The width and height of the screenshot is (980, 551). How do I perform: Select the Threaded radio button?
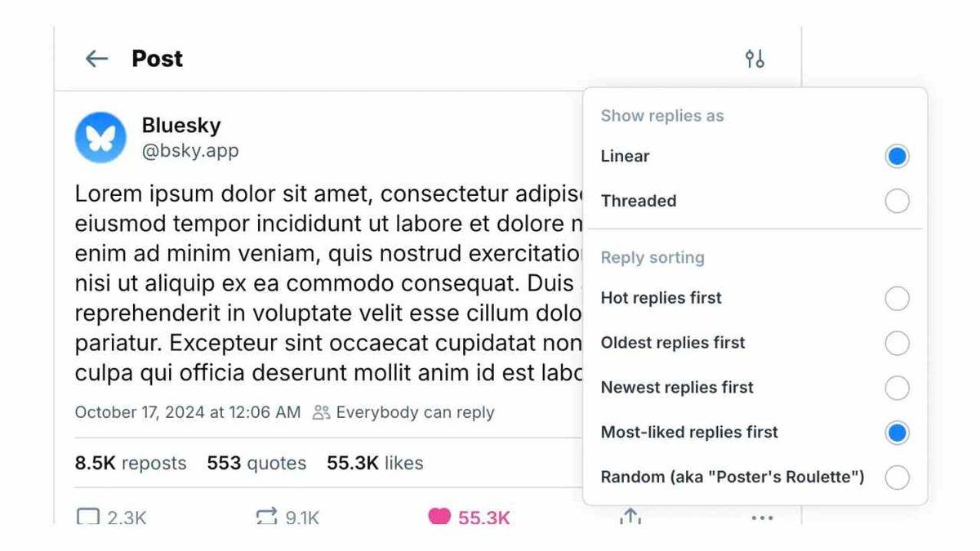coord(897,201)
